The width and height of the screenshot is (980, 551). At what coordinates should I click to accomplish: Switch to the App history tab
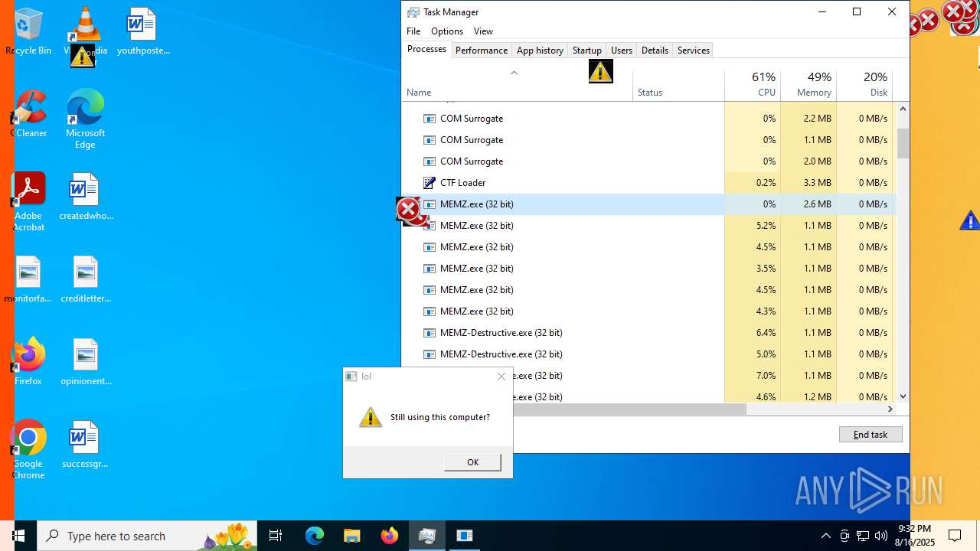(x=540, y=51)
